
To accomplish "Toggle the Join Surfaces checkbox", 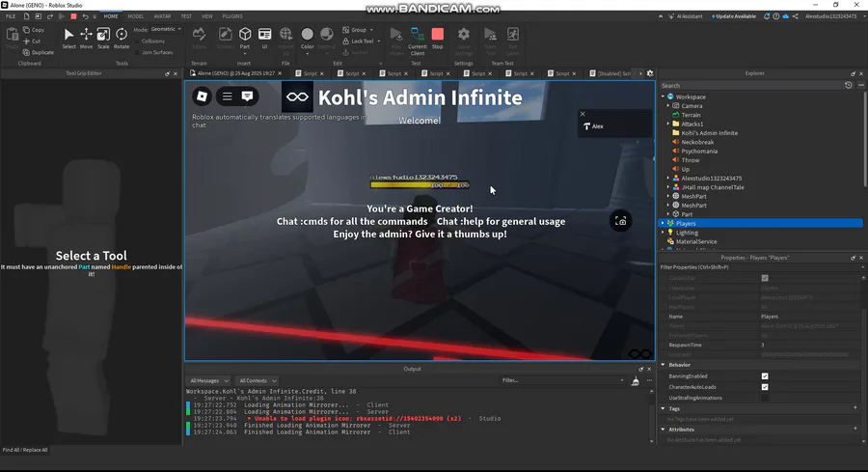I will (x=137, y=52).
